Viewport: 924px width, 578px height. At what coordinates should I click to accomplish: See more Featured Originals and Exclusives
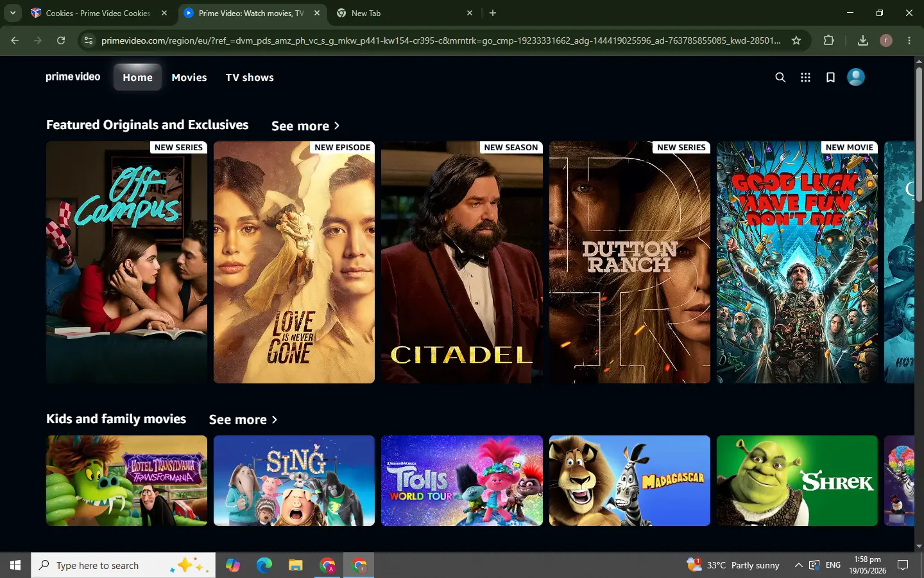point(305,126)
